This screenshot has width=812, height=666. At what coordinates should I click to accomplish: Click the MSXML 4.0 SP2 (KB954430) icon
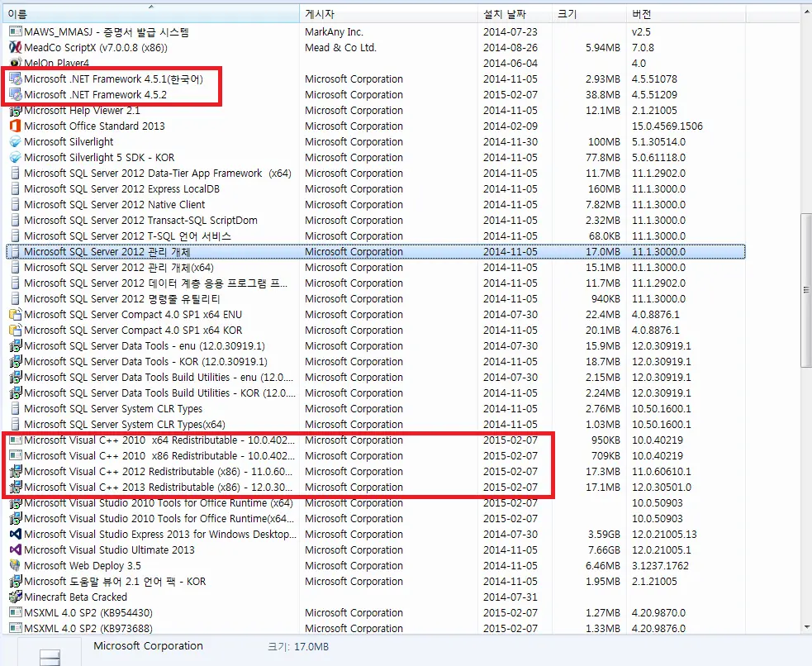pyautogui.click(x=16, y=612)
